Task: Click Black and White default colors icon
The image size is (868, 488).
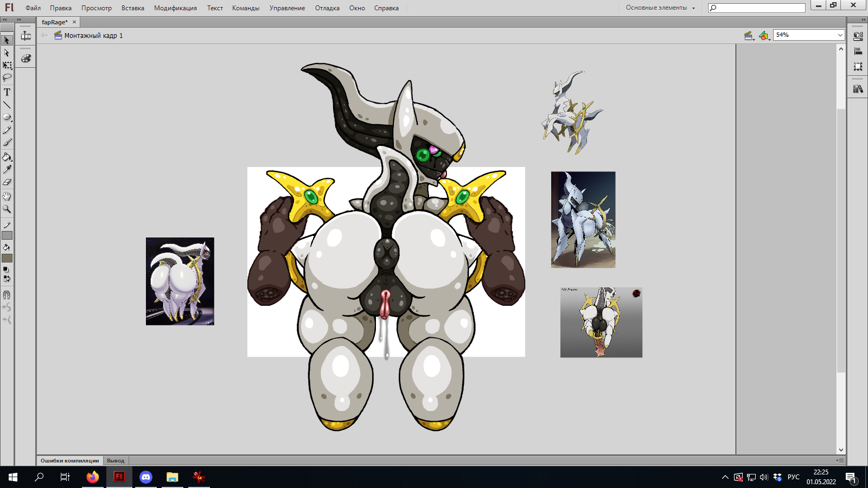Action: pos(6,269)
